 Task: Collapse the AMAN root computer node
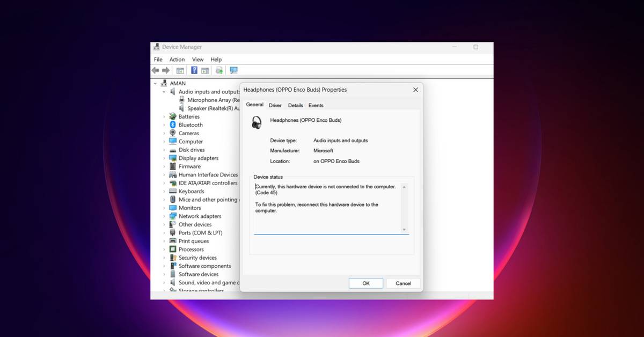156,84
